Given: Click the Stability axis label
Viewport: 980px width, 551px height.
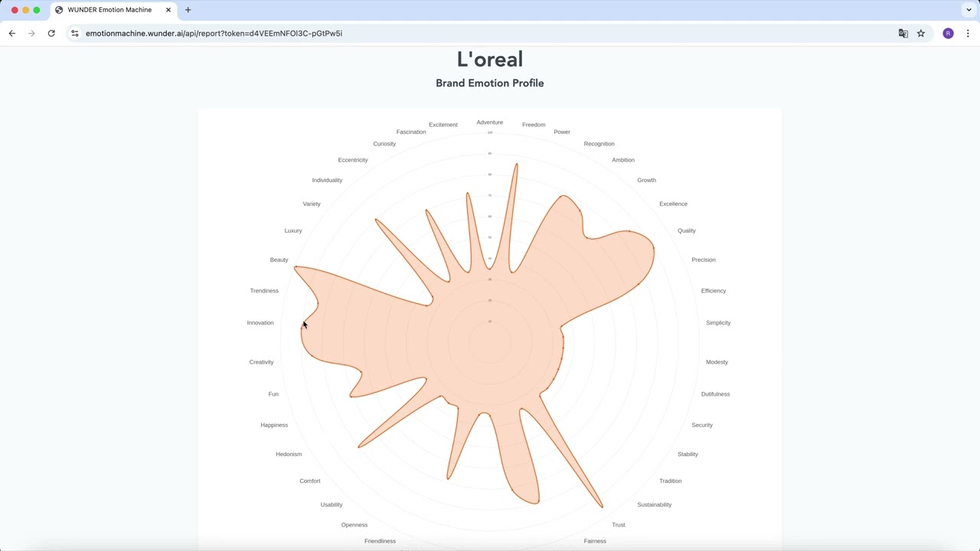Looking at the screenshot, I should [x=688, y=455].
